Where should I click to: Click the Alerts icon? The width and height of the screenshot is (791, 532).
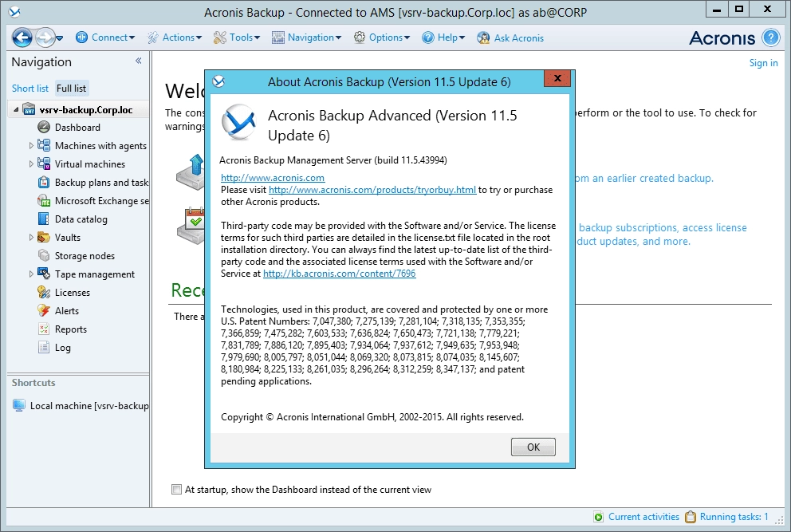[x=44, y=310]
